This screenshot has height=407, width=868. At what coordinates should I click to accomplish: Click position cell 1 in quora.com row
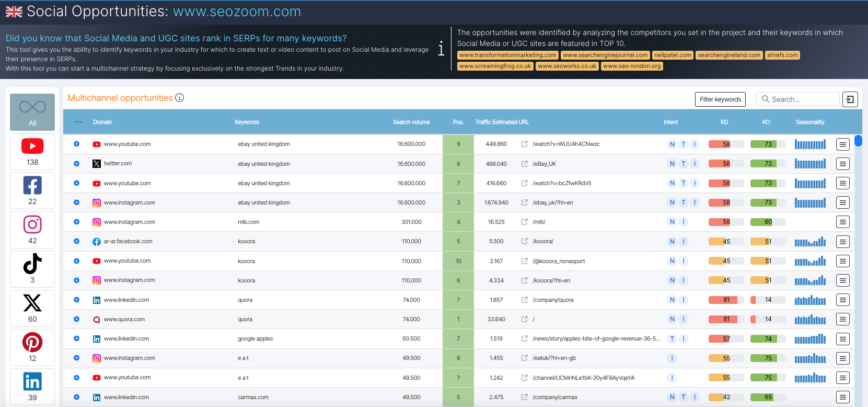tap(458, 319)
